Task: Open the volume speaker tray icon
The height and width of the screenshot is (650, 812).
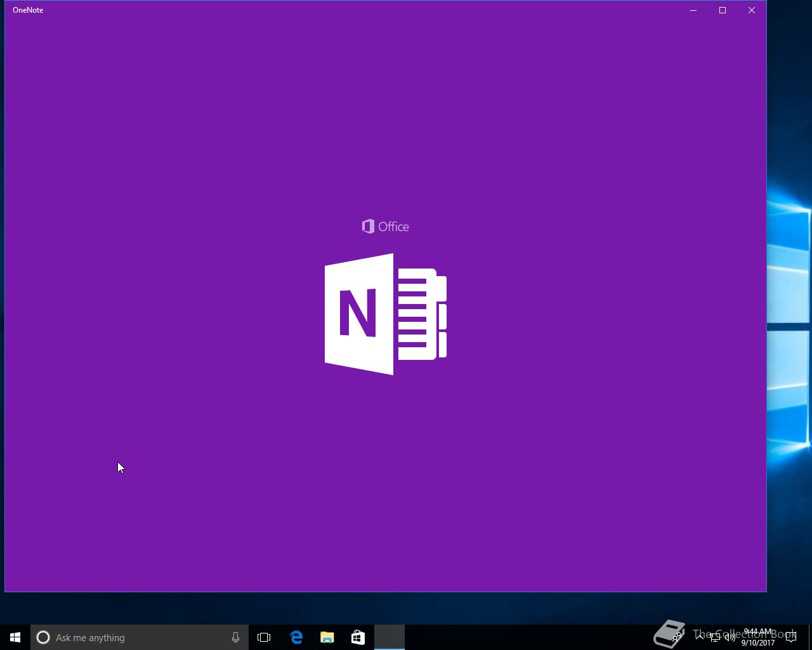Action: click(730, 637)
